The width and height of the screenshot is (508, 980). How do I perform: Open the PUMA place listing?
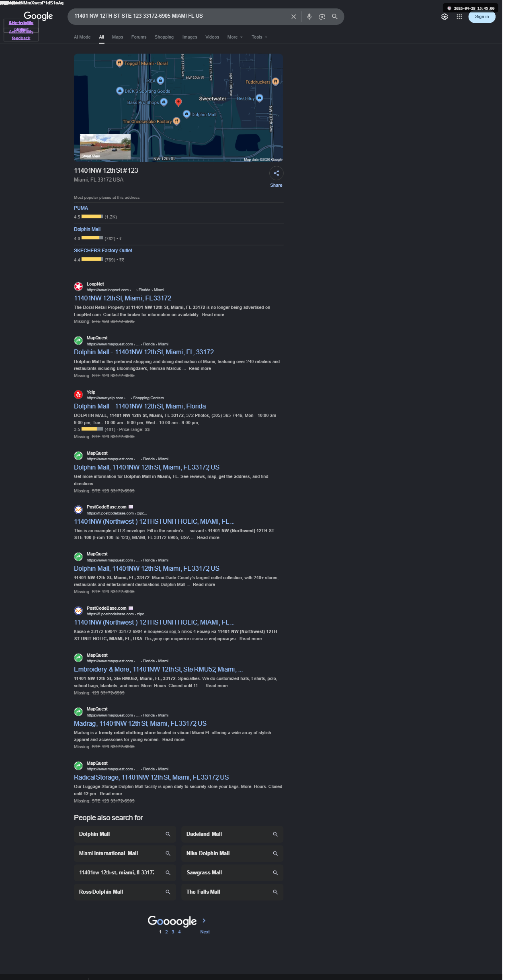point(81,208)
